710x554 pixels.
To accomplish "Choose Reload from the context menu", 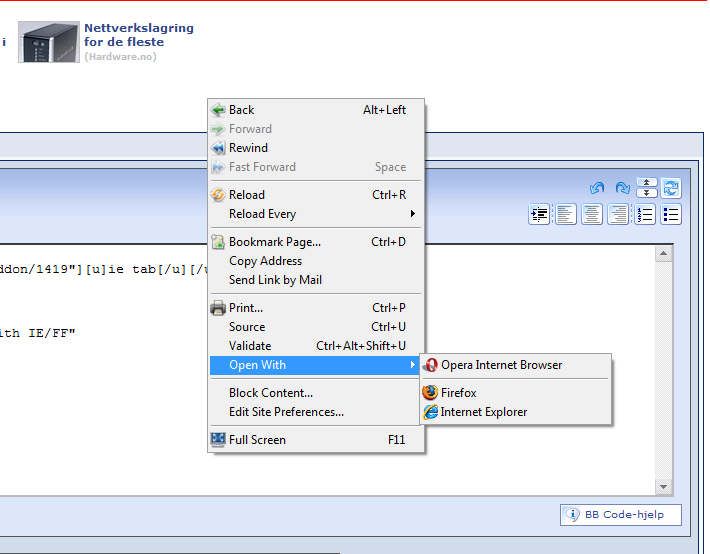I will click(316, 195).
